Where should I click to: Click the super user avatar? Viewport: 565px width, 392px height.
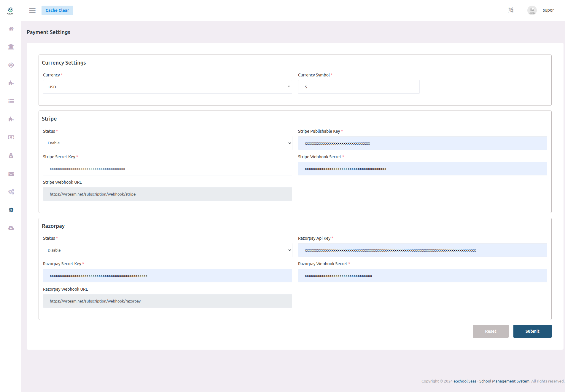(532, 10)
